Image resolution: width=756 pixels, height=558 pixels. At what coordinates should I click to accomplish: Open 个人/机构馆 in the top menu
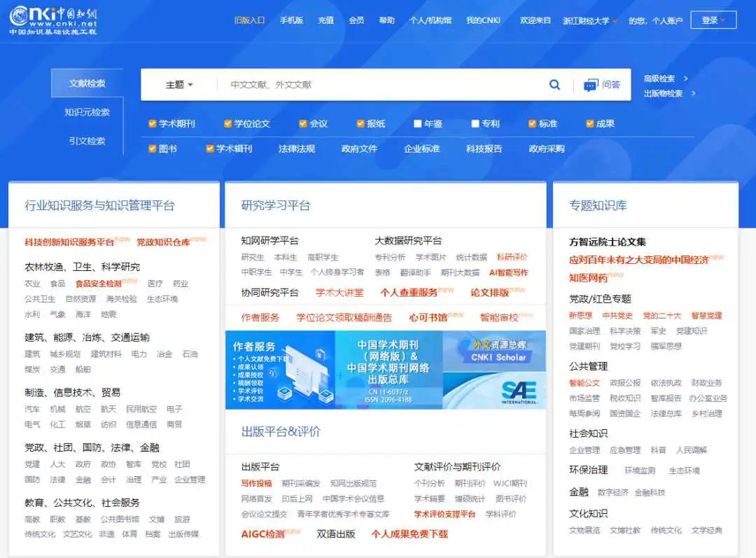click(430, 20)
